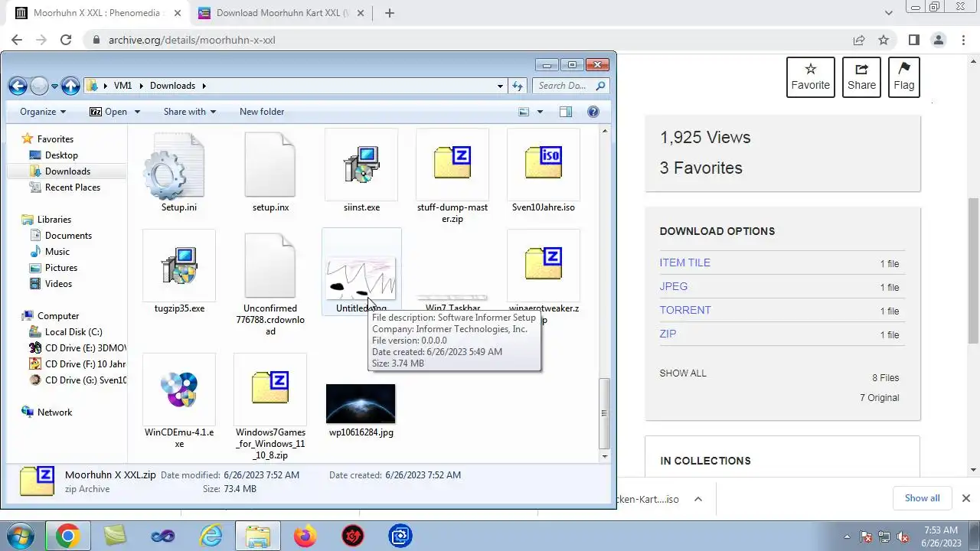Click the refresh button beside the address bar
The width and height of the screenshot is (980, 551).
pos(518,86)
